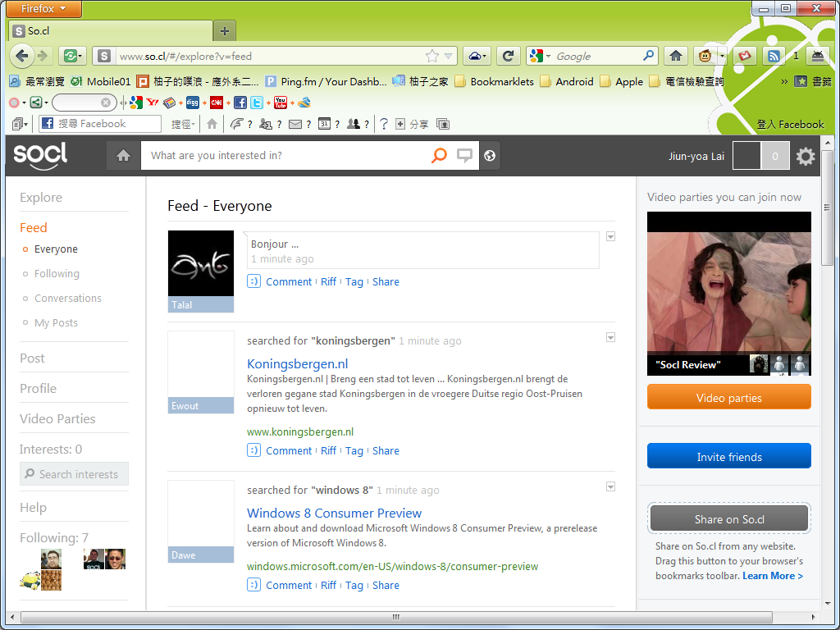The height and width of the screenshot is (630, 840).
Task: Click the Share on So.cl button
Action: pyautogui.click(x=728, y=519)
